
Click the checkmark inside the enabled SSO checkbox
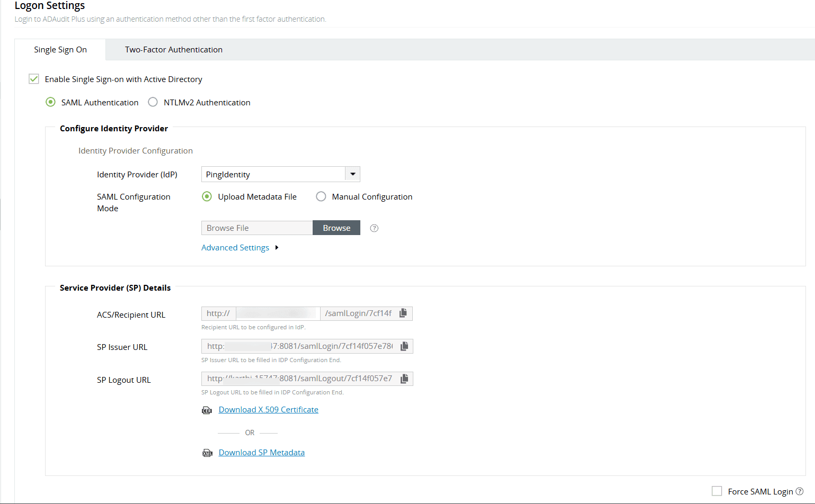click(x=33, y=78)
